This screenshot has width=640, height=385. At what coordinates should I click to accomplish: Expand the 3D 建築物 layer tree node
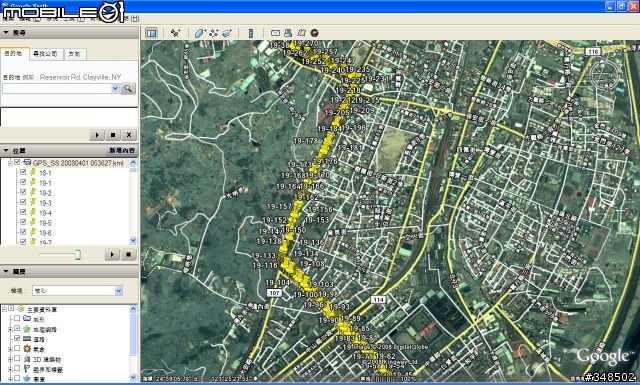(10, 359)
